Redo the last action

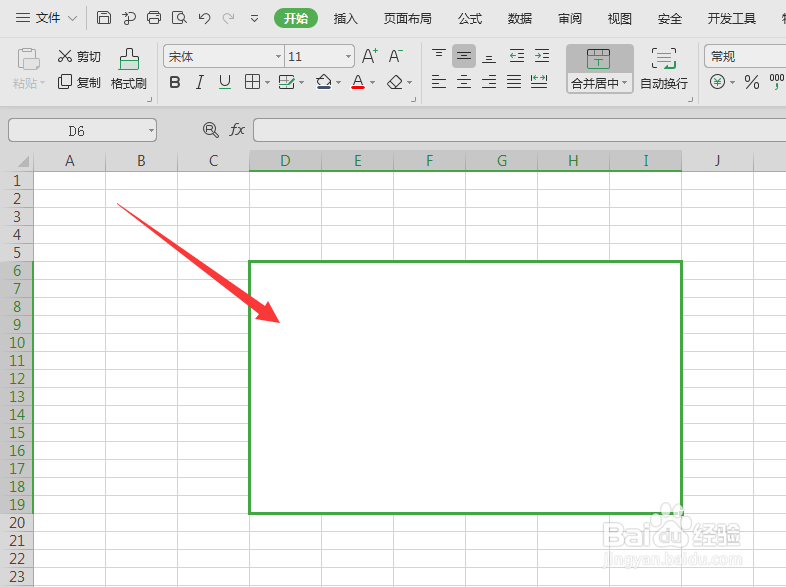[x=229, y=19]
